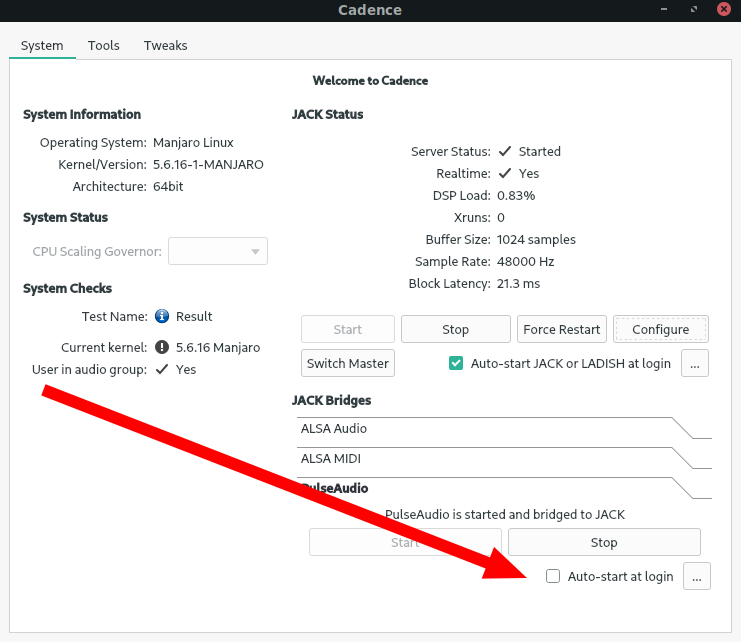Viewport: 741px width, 642px height.
Task: Click the Xruns value 0
Action: coord(501,217)
